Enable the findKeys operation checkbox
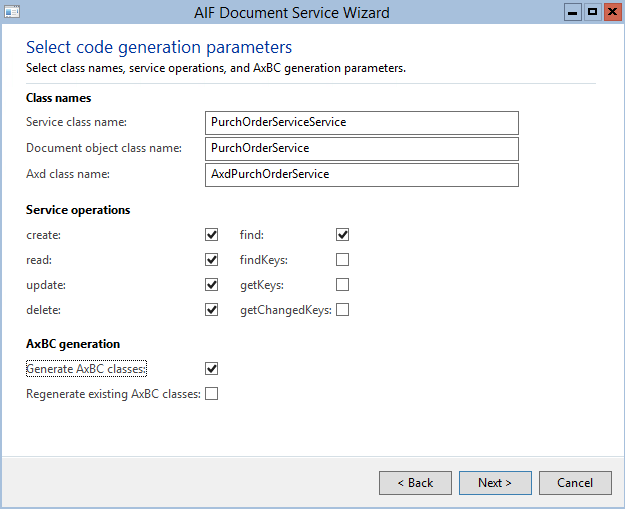This screenshot has width=625, height=509. 342,259
